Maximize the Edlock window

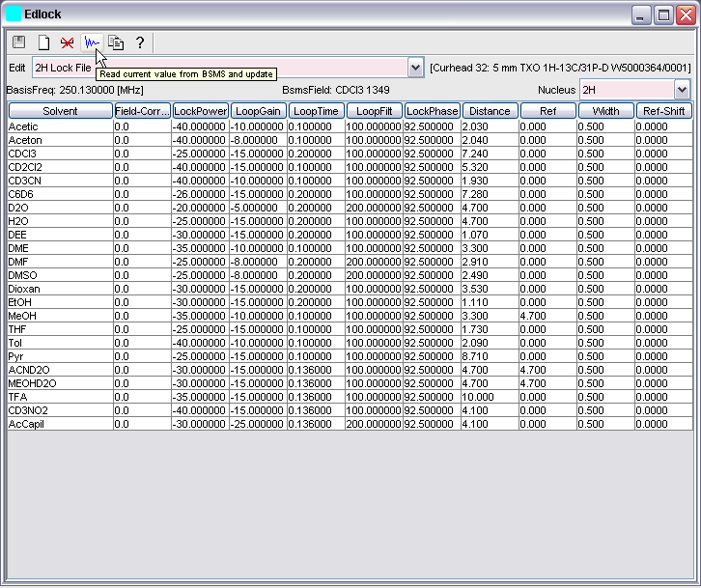tap(663, 14)
